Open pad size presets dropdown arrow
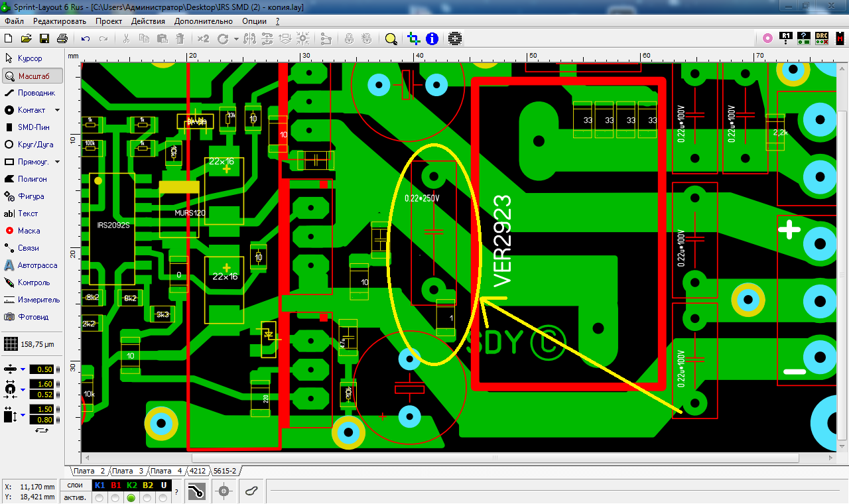Image resolution: width=849 pixels, height=504 pixels. [x=23, y=389]
